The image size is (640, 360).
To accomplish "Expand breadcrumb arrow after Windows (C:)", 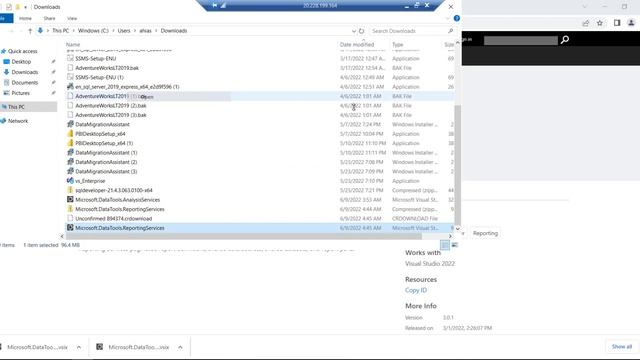I will tap(113, 31).
